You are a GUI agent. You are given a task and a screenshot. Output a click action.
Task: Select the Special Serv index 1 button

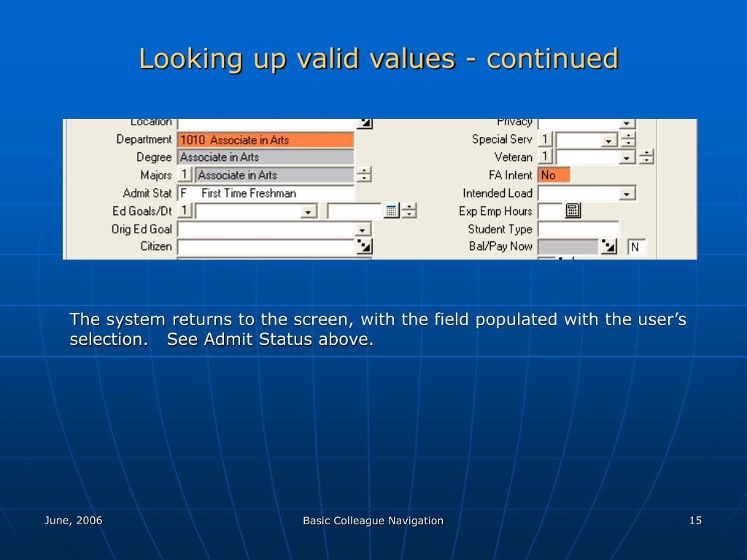544,139
